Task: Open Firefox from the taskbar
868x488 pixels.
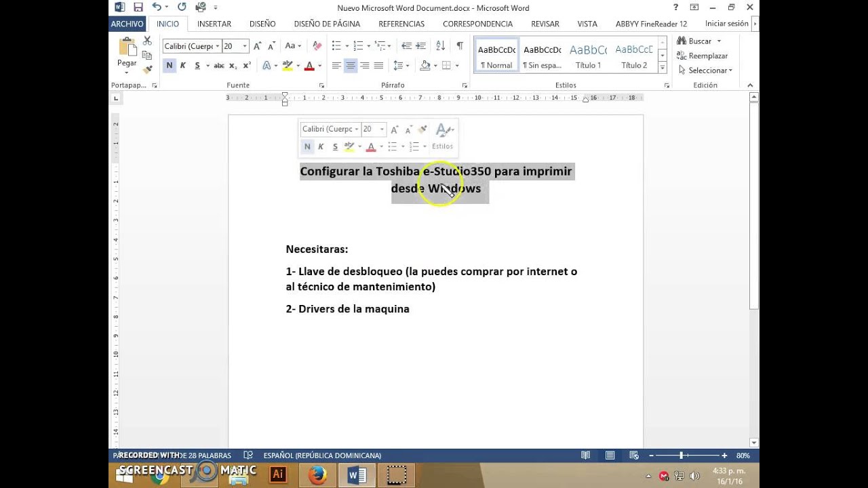Action: point(317,475)
